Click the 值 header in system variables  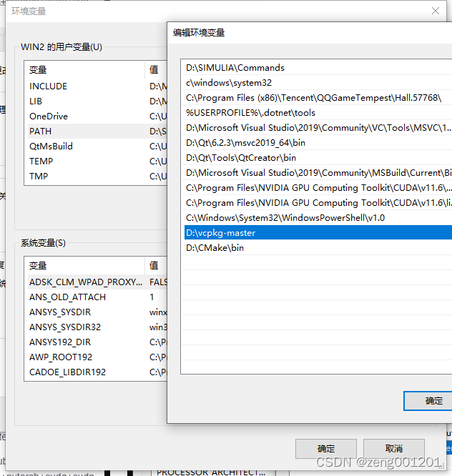tap(156, 266)
